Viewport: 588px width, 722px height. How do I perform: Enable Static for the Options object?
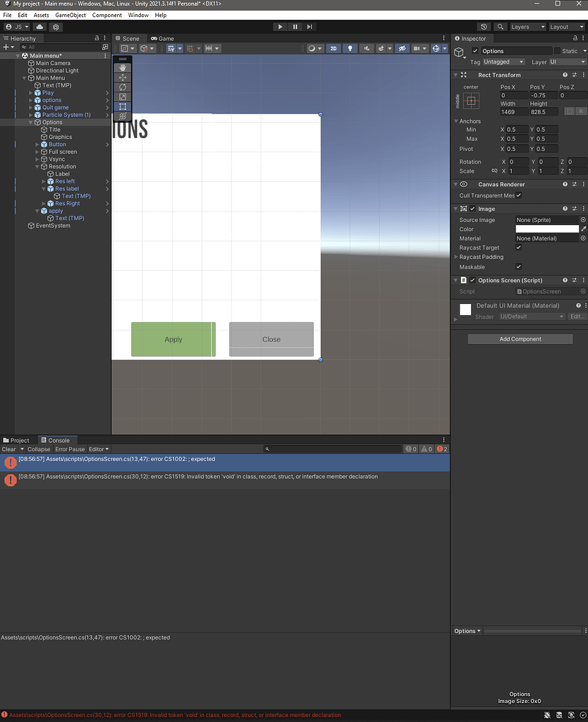tap(557, 50)
